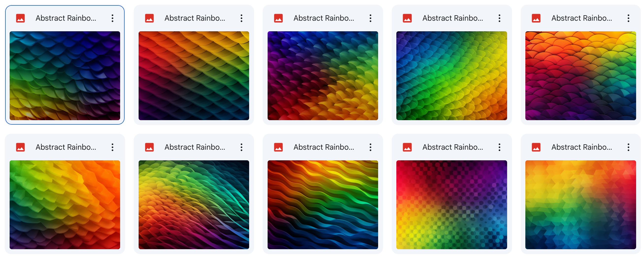Image resolution: width=644 pixels, height=262 pixels.
Task: Click image icon of the red-orange diagonal ridges file
Action: click(x=149, y=18)
